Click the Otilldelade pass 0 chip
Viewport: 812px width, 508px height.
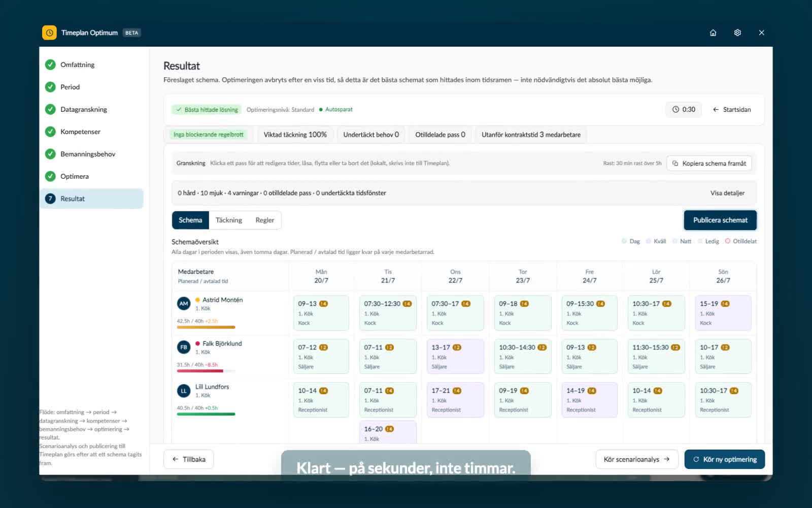click(x=440, y=135)
